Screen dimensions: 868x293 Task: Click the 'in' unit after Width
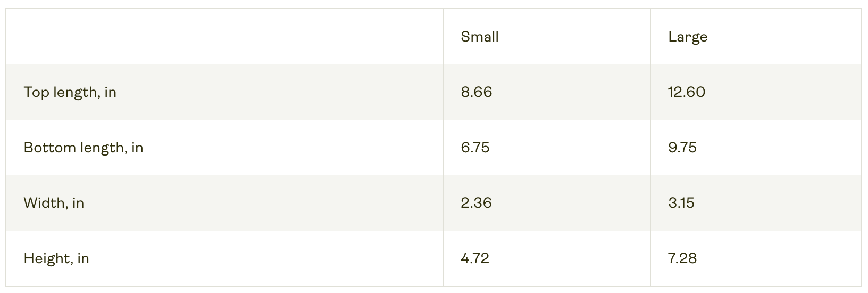[78, 203]
